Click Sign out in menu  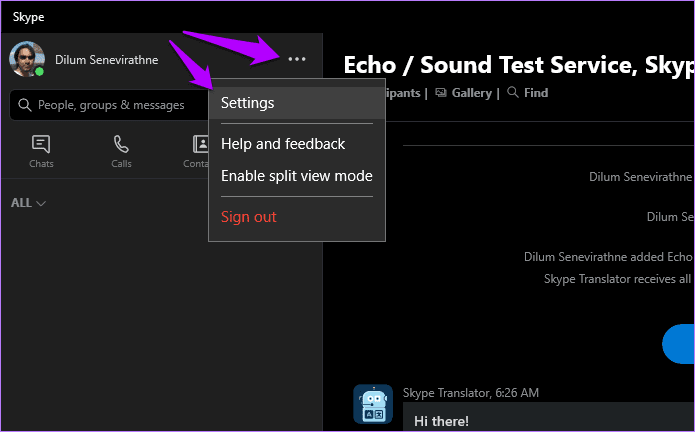[297, 217]
